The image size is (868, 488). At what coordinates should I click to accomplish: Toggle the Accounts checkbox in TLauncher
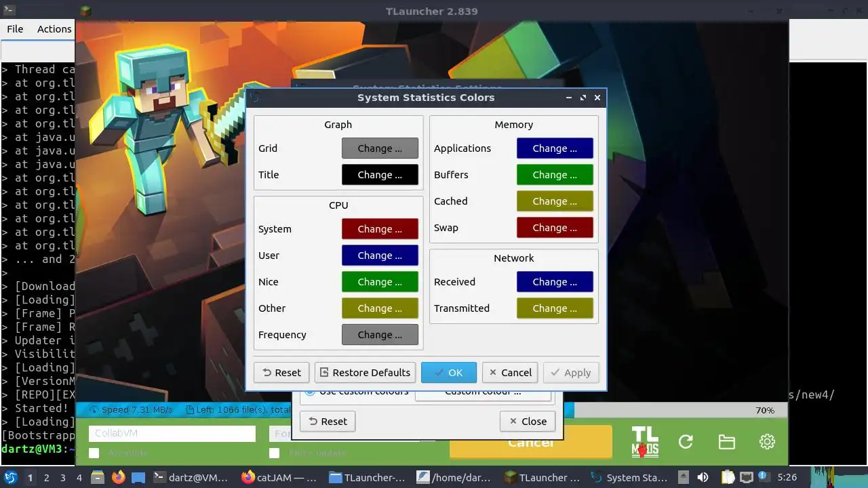[94, 453]
